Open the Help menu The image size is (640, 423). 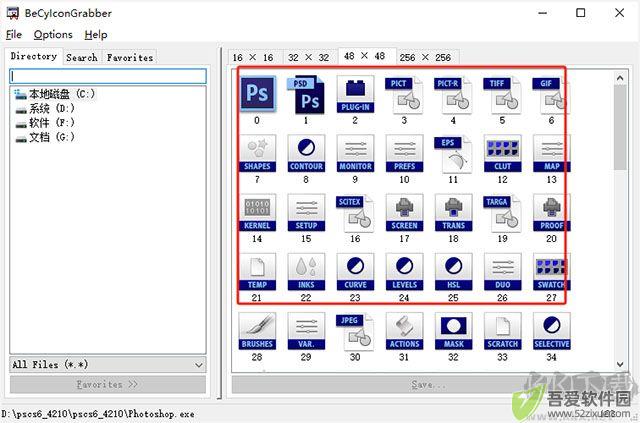[96, 35]
